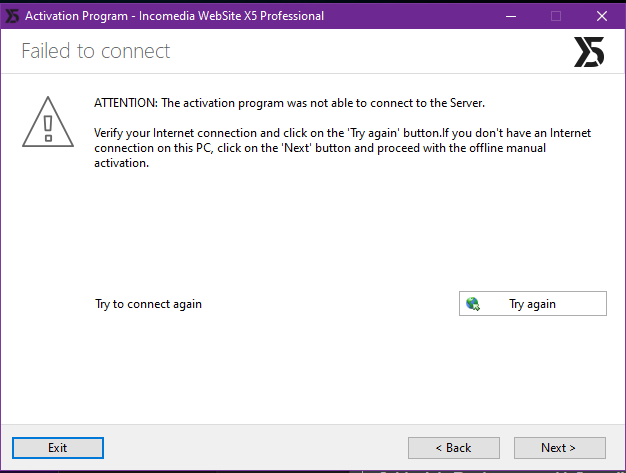
Task: Minimize the Activation Program window
Action: tap(511, 16)
